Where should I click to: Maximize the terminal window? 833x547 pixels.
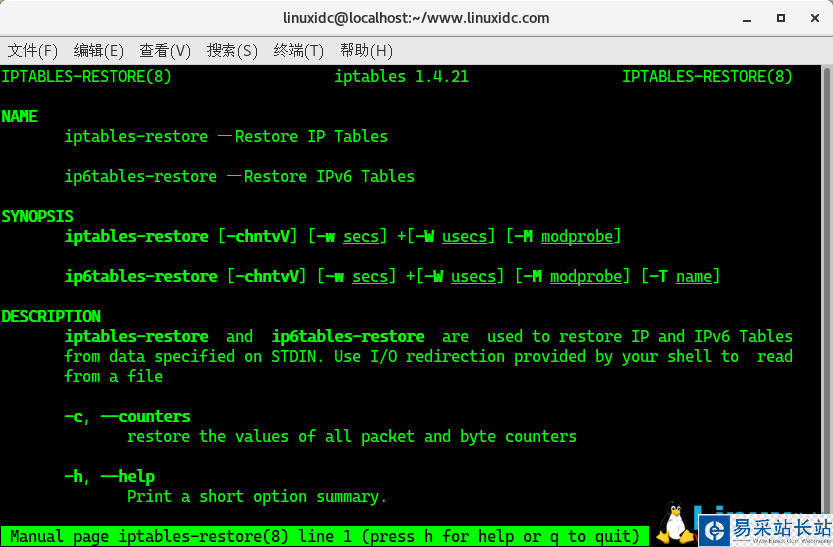click(781, 18)
